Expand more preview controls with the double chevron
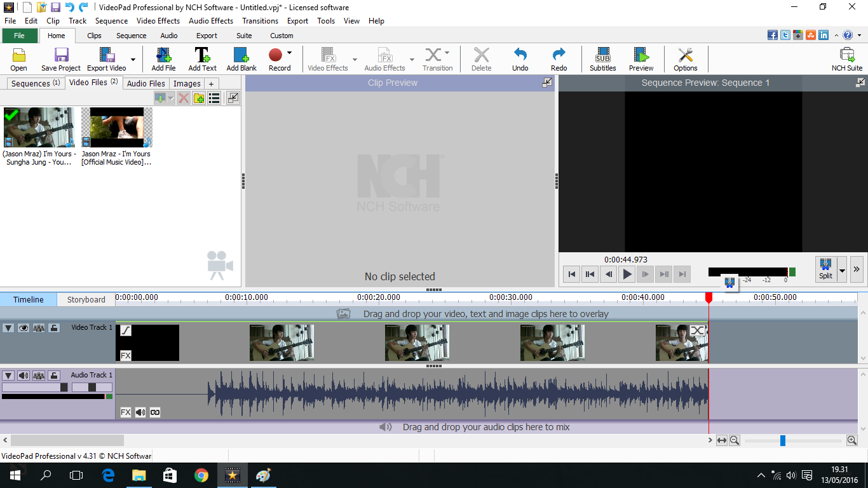868x488 pixels. click(x=857, y=269)
